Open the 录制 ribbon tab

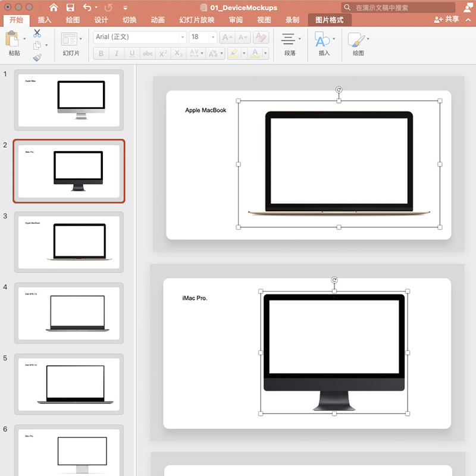click(292, 20)
